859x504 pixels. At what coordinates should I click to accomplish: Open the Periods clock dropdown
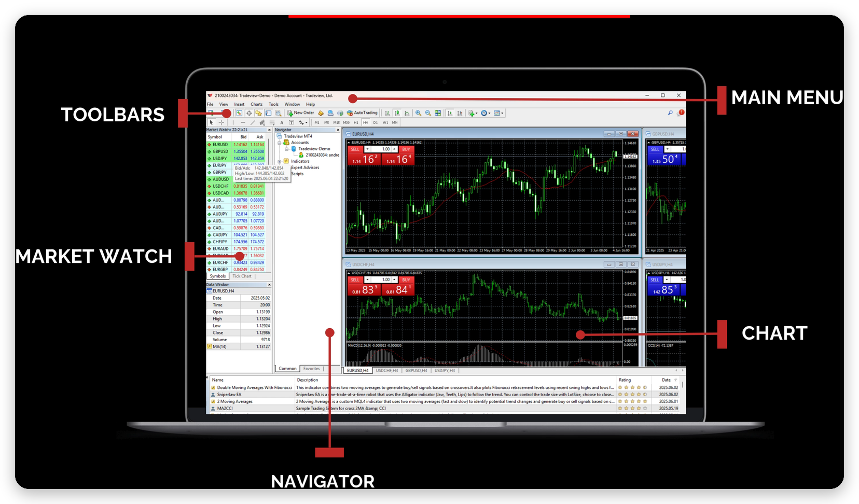click(486, 113)
